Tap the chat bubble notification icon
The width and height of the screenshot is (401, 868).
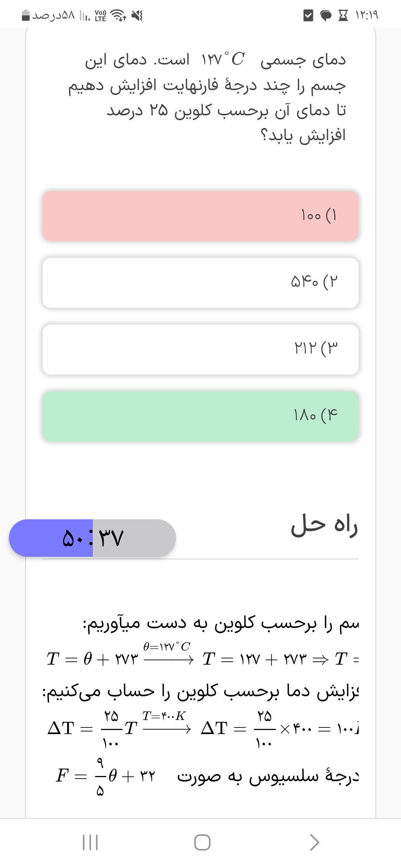pyautogui.click(x=326, y=16)
